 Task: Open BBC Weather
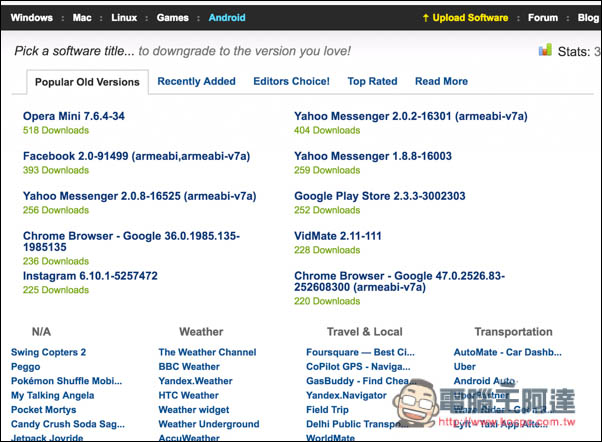189,367
